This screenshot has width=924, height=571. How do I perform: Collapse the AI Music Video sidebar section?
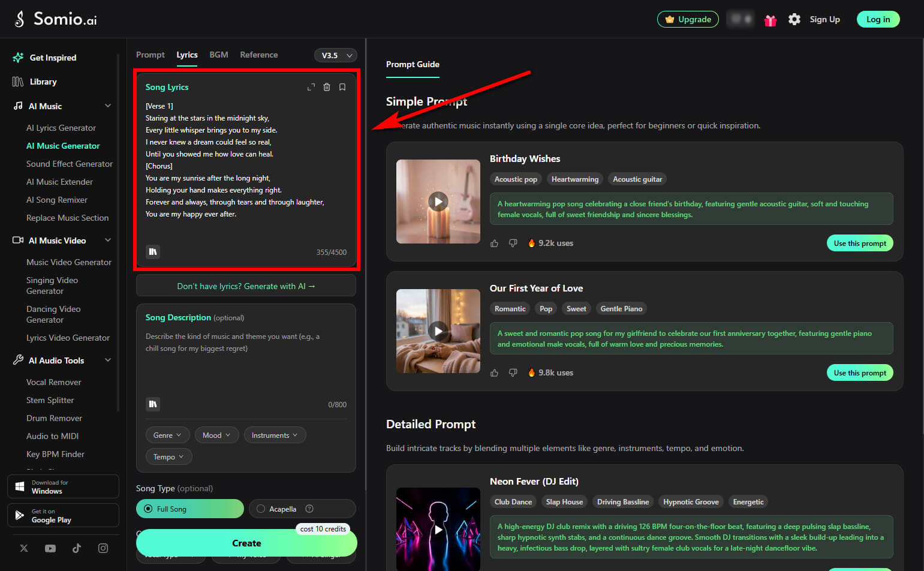tap(108, 240)
